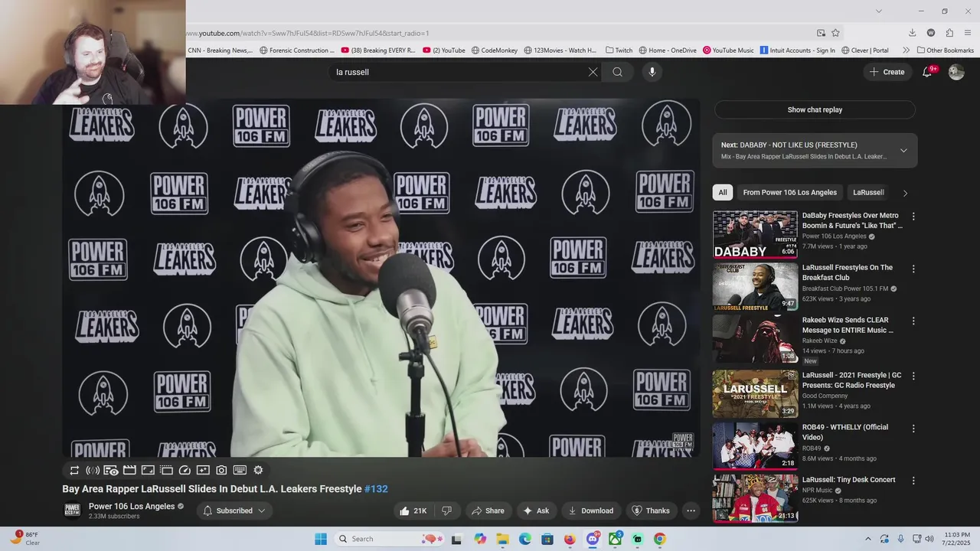The image size is (980, 551).
Task: Expand the Next: DABABY mix panel
Action: pos(903,151)
